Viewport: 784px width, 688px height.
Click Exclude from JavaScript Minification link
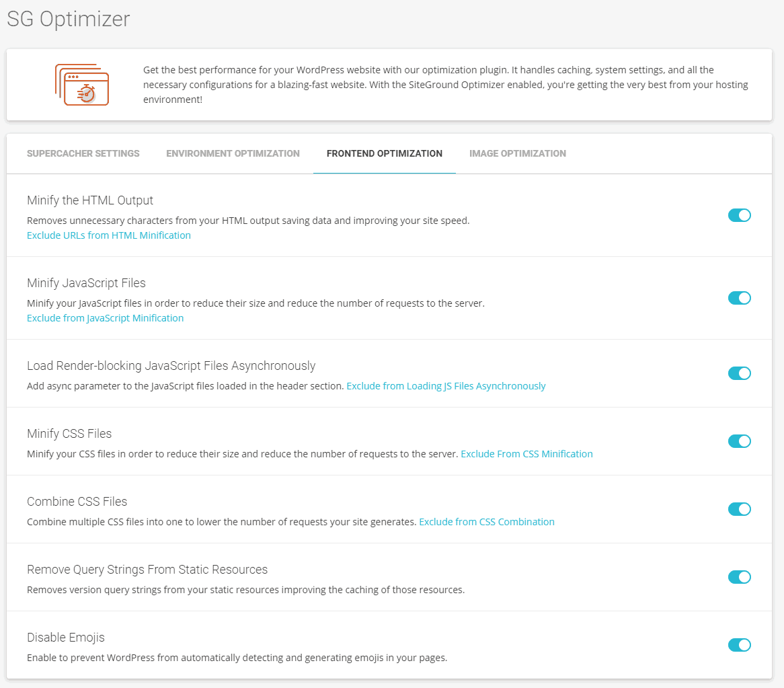click(105, 318)
